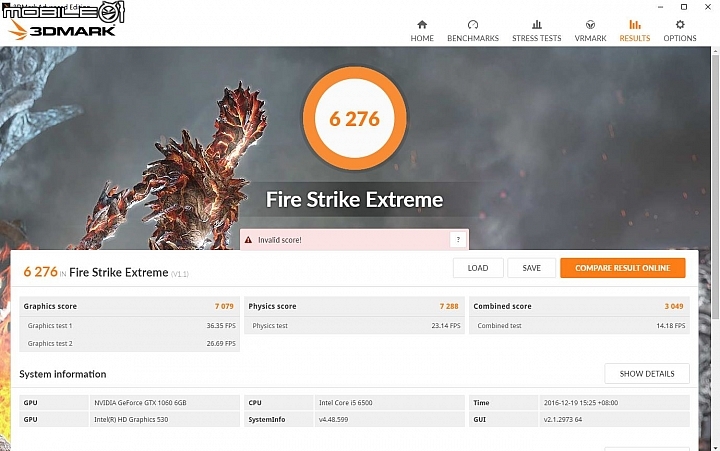Click the 'System information' heading

[x=63, y=374]
